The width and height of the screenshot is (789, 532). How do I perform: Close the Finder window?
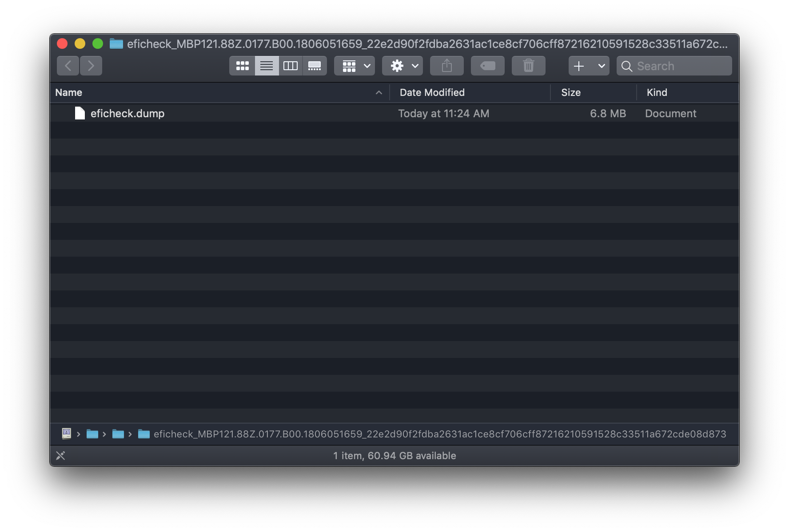pyautogui.click(x=62, y=44)
